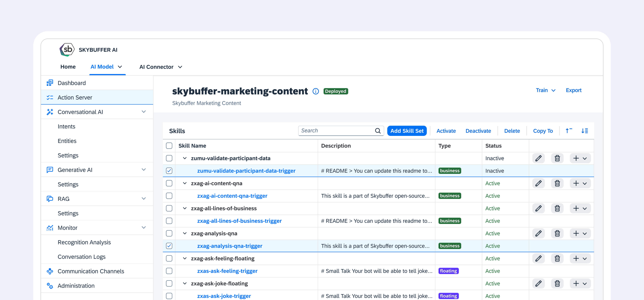Collapse the zxag-analysis-qna tree row
The width and height of the screenshot is (644, 300).
tap(185, 233)
